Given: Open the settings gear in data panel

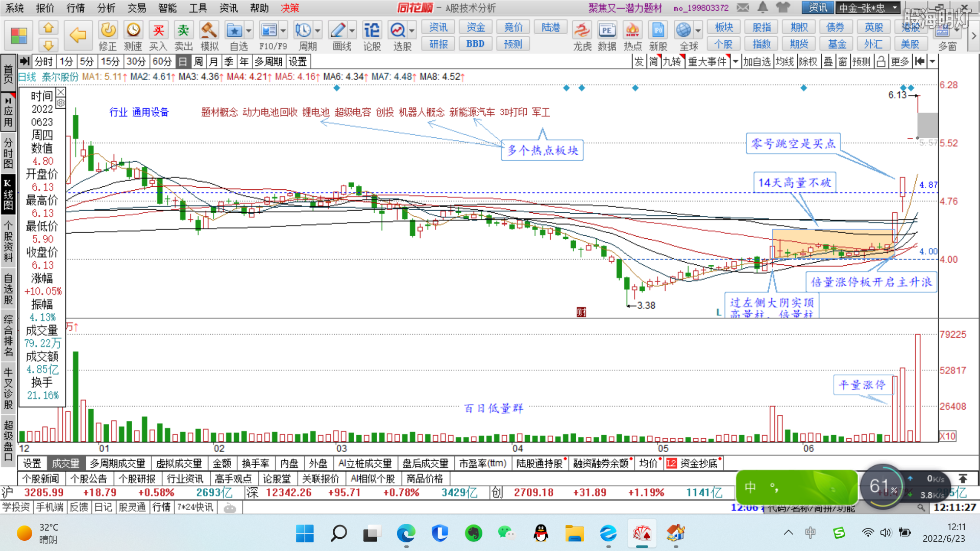Looking at the screenshot, I should [x=61, y=103].
